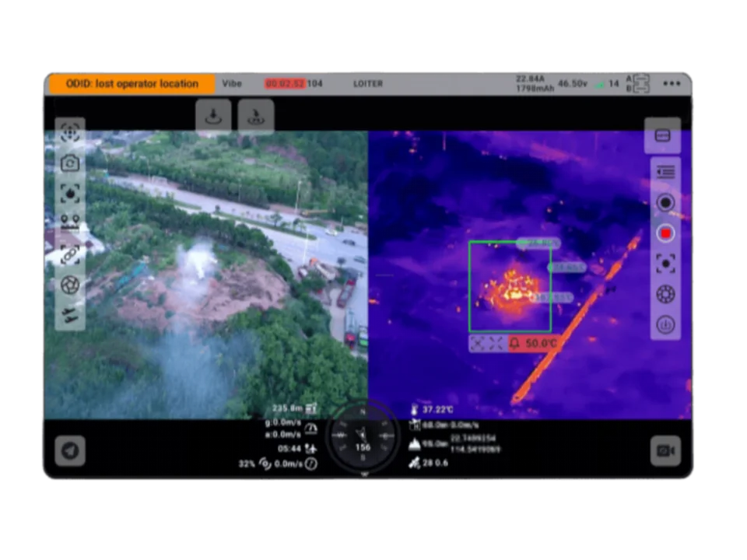
Task: Tap the video camera button at bottom right
Action: 665,450
